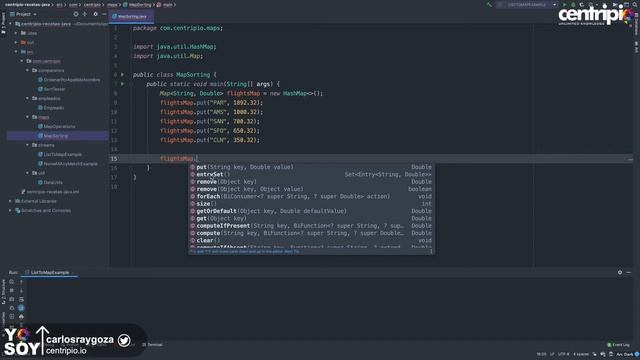Choose entrySet() completion suggestion
This screenshot has height=360, width=640.
[311, 174]
